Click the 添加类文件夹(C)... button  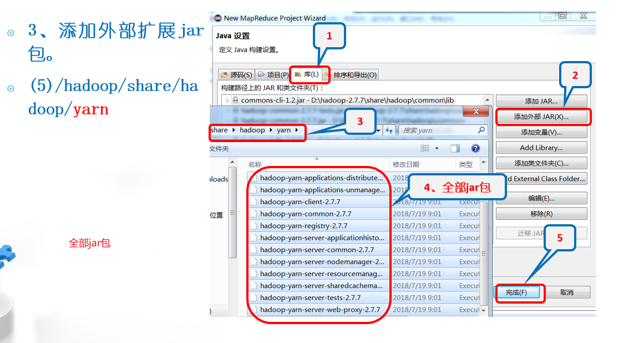541,163
